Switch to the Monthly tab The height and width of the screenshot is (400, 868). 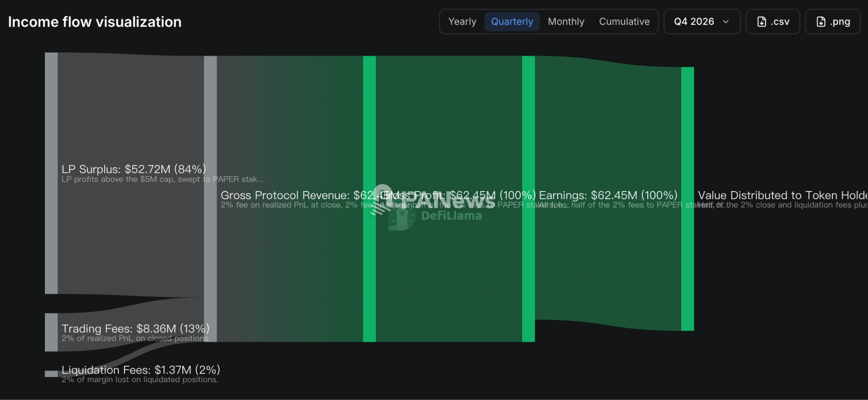pos(566,22)
